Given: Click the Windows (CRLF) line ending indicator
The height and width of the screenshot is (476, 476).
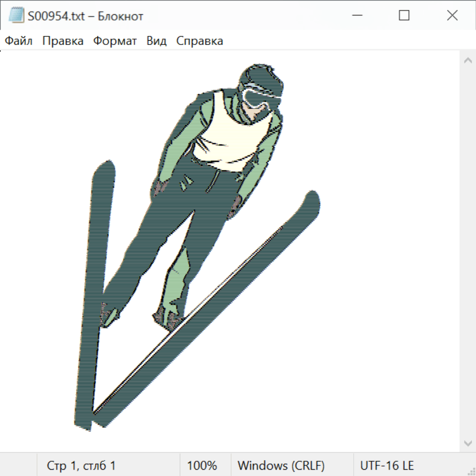Looking at the screenshot, I should coord(281,465).
